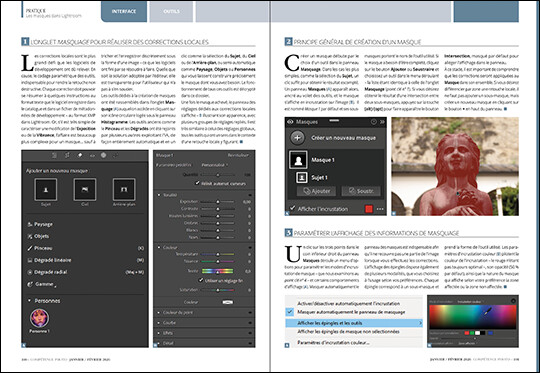Click the plus icon to create mask
The image size is (540, 373).
pyautogui.click(x=297, y=138)
